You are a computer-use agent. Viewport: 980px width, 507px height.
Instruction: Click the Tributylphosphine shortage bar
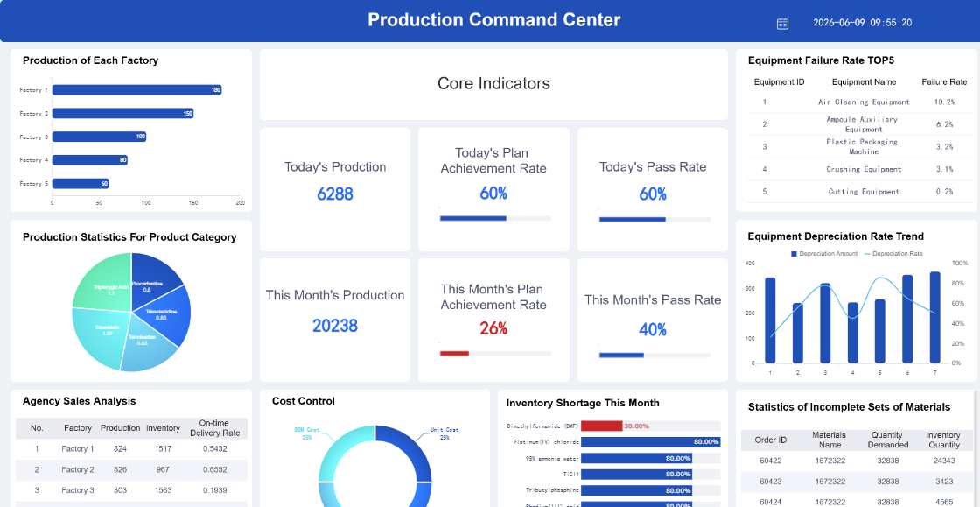(637, 490)
